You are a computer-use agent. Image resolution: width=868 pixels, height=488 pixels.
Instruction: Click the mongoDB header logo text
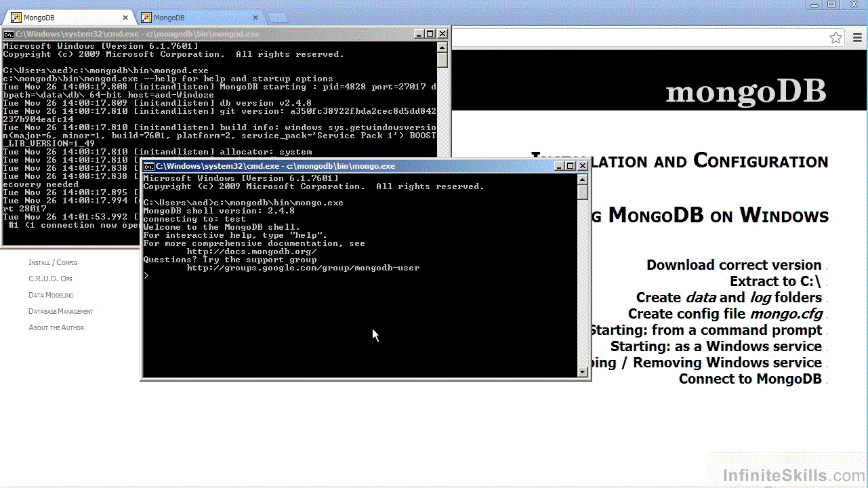point(746,91)
